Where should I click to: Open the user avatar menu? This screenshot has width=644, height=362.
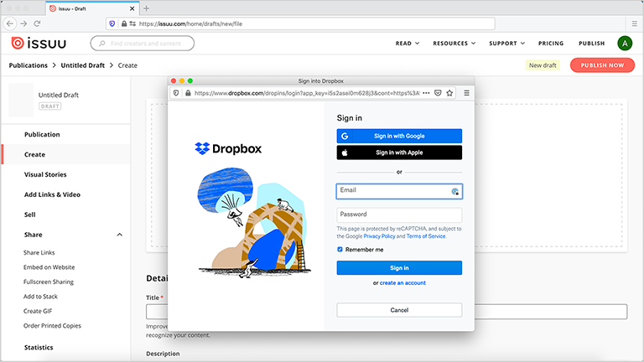[x=624, y=44]
